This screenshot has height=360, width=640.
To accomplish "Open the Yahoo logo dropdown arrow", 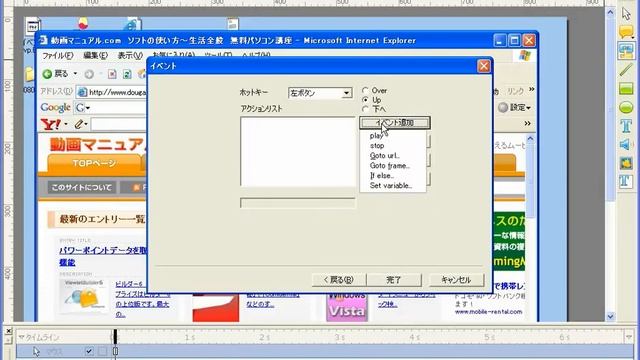I will pyautogui.click(x=66, y=124).
